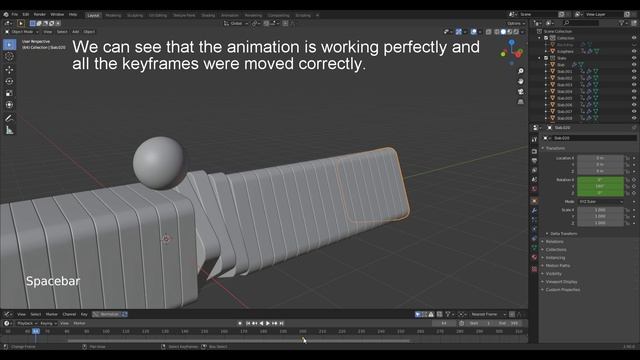640x360 pixels.
Task: Expand the Instancing panel
Action: (555, 258)
